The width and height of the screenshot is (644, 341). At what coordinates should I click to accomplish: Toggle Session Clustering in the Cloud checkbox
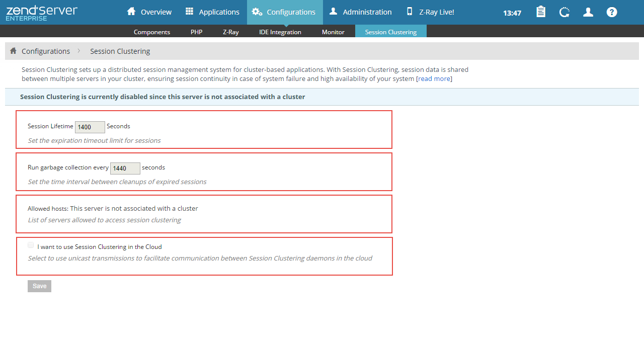(31, 245)
